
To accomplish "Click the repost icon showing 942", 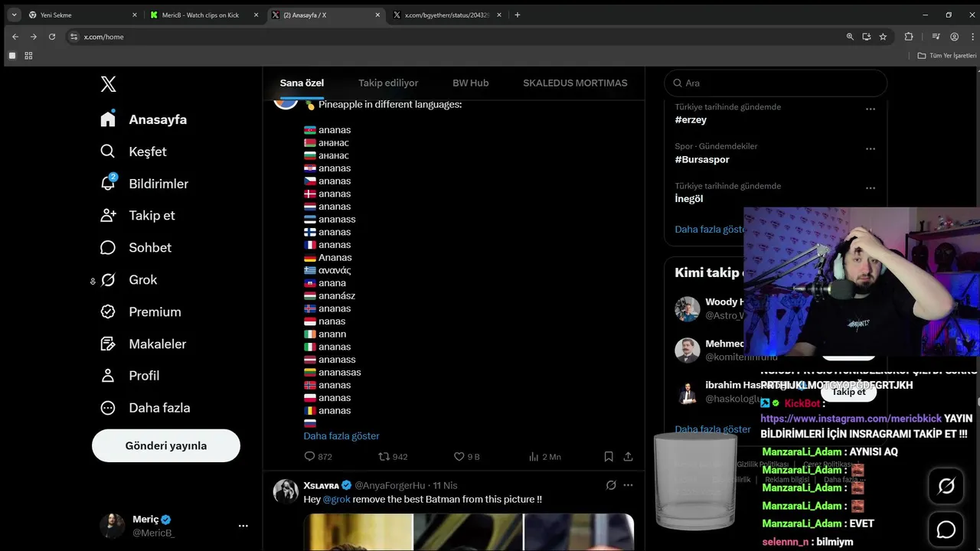I will pos(384,456).
